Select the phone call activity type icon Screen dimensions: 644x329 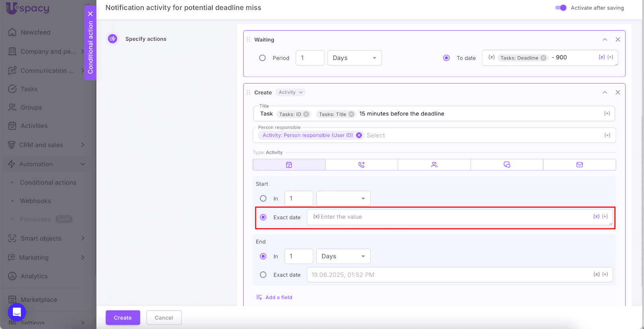coord(361,165)
